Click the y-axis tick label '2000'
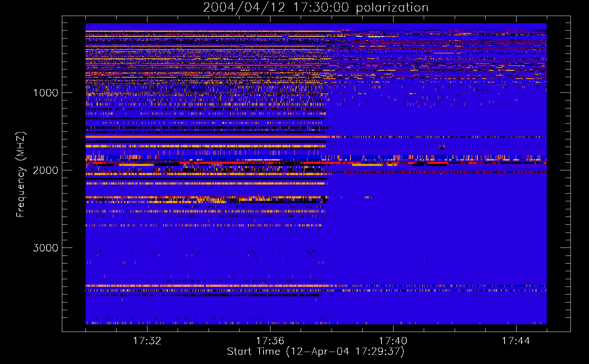 pos(46,170)
